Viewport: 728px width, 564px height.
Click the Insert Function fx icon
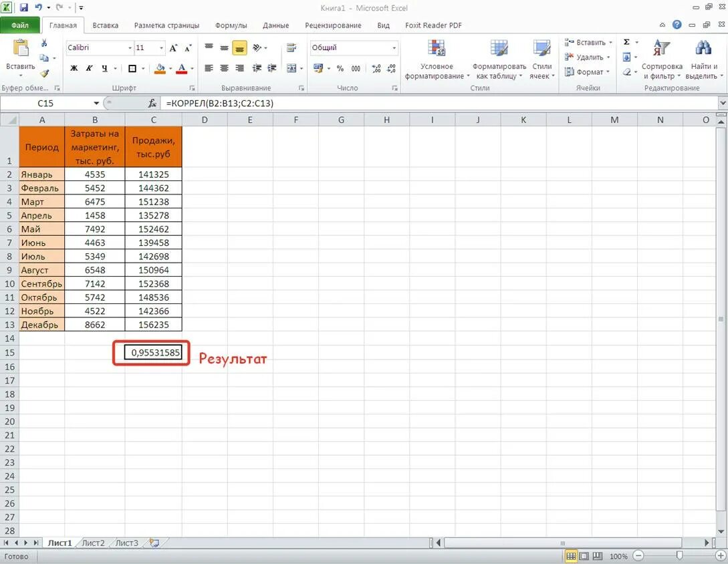point(152,103)
